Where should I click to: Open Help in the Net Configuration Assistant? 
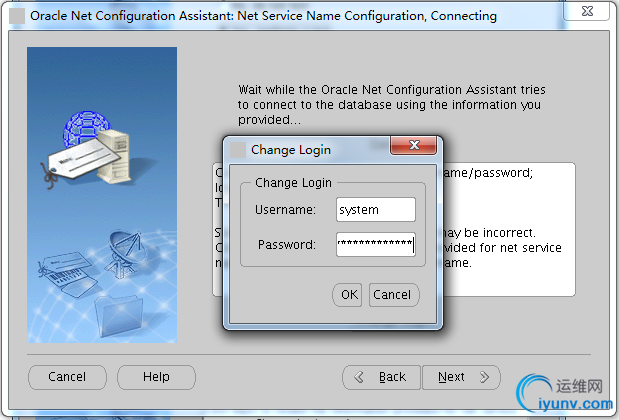pos(156,377)
